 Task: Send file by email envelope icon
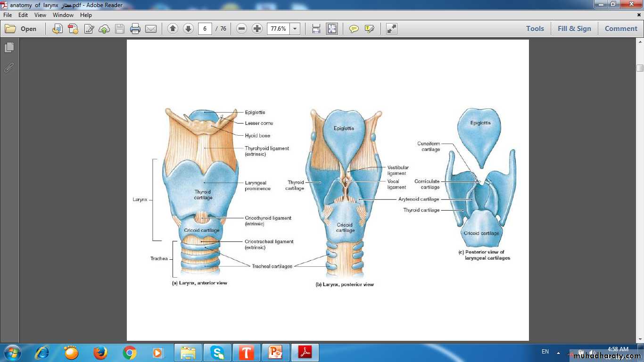[x=151, y=29]
